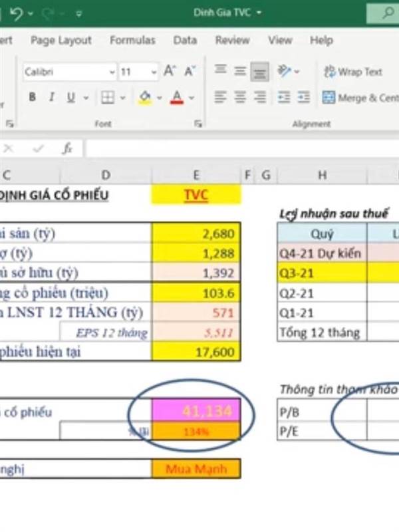Viewport: 399px width, 532px height.
Task: Expand the borders options arrow
Action: click(123, 98)
